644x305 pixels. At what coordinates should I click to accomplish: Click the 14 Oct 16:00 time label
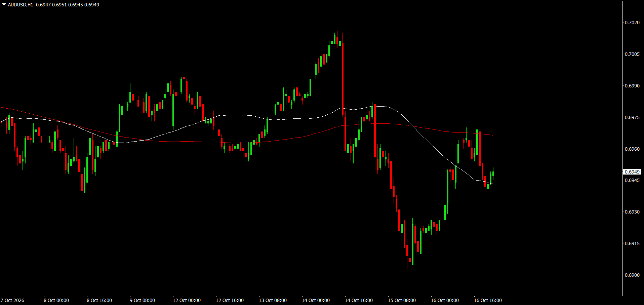pos(359,300)
